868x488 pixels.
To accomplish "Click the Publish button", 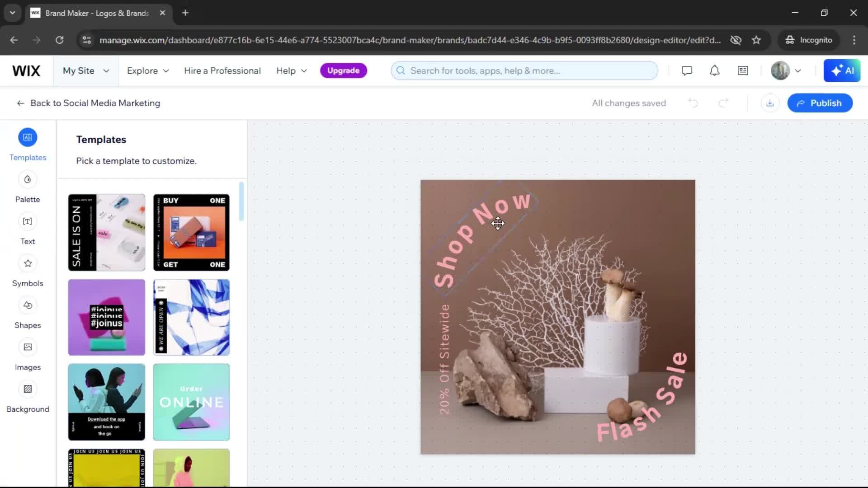I will (x=820, y=103).
